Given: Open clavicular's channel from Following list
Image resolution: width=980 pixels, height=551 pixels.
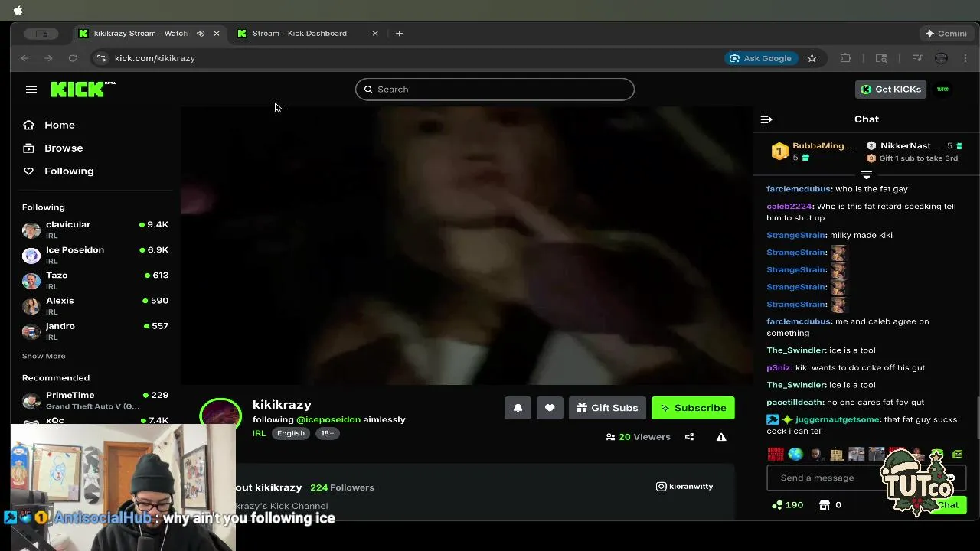Looking at the screenshot, I should tap(95, 230).
